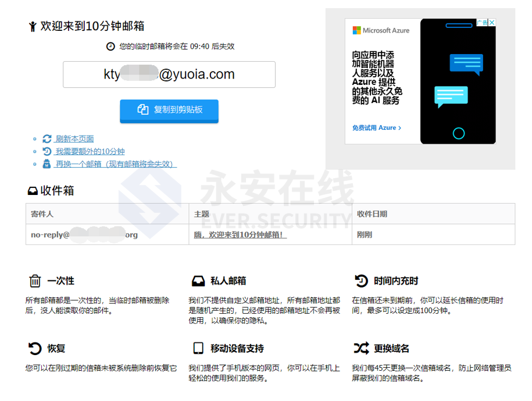
Task: Click the spy icon beside change mailbox link
Action: point(47,164)
